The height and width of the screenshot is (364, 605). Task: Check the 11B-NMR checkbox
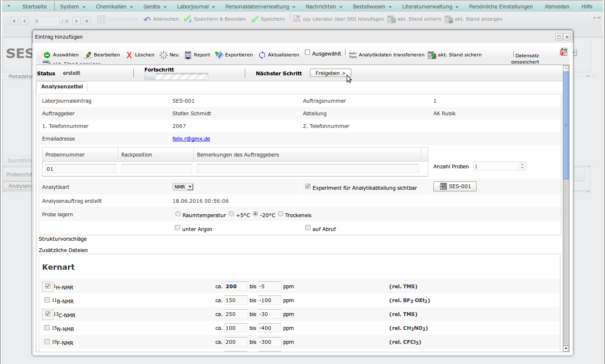click(47, 300)
